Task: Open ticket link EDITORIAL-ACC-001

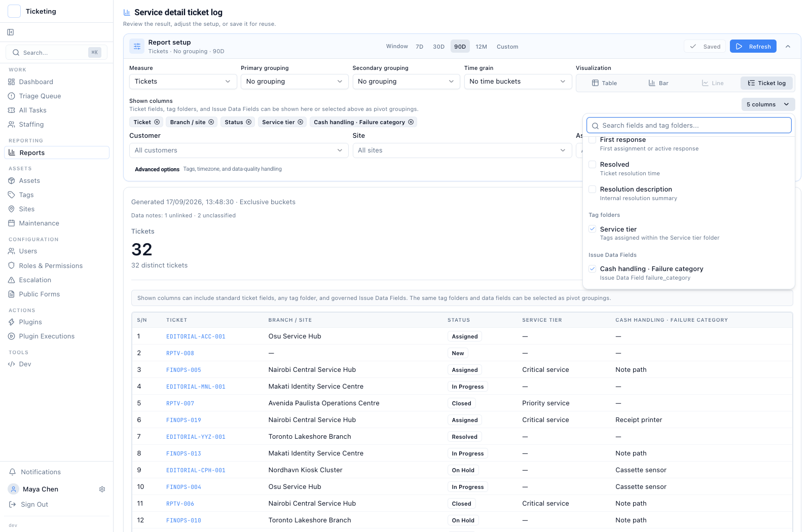Action: (x=196, y=337)
